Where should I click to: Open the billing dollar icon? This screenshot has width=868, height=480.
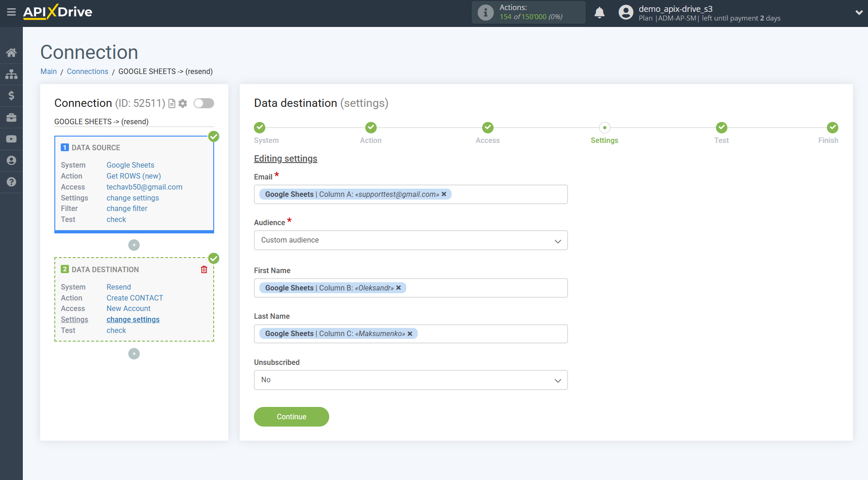click(11, 95)
